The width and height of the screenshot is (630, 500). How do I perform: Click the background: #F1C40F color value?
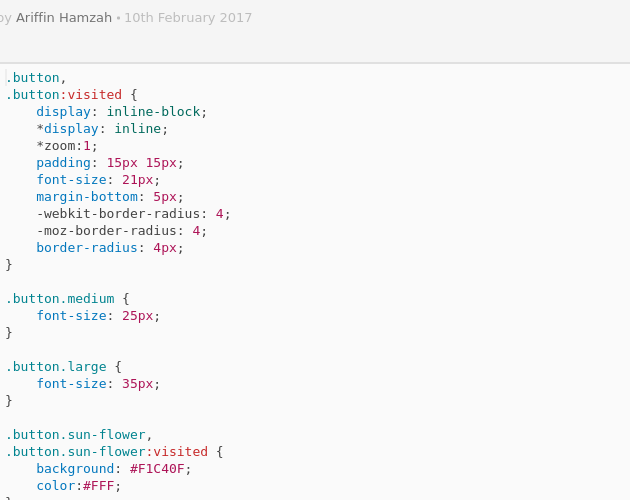157,469
